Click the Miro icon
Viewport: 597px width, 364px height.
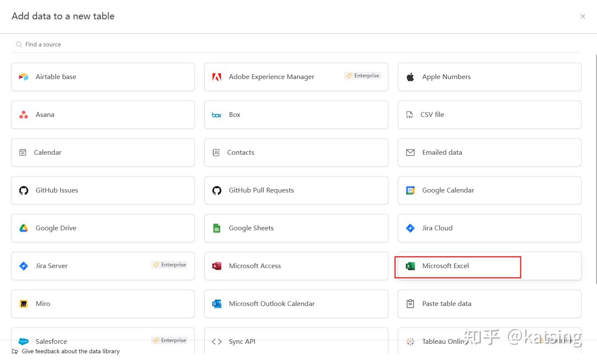pyautogui.click(x=23, y=304)
